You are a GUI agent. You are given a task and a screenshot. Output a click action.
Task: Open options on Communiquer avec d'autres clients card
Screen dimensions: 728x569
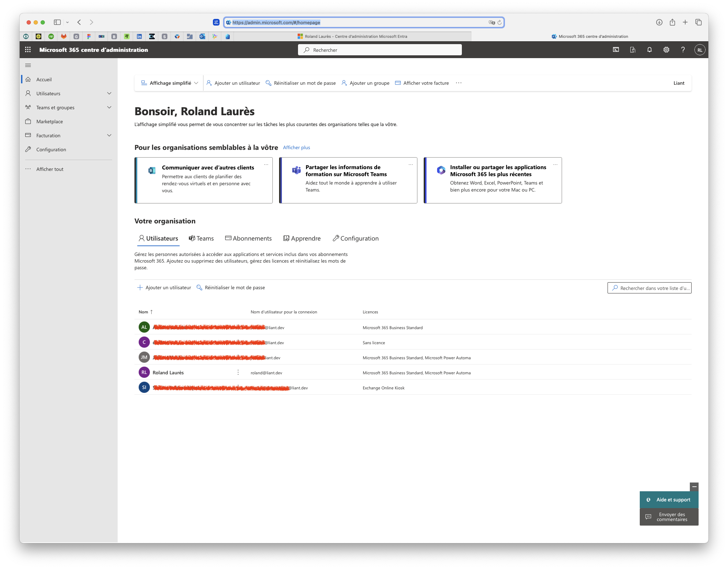266,165
